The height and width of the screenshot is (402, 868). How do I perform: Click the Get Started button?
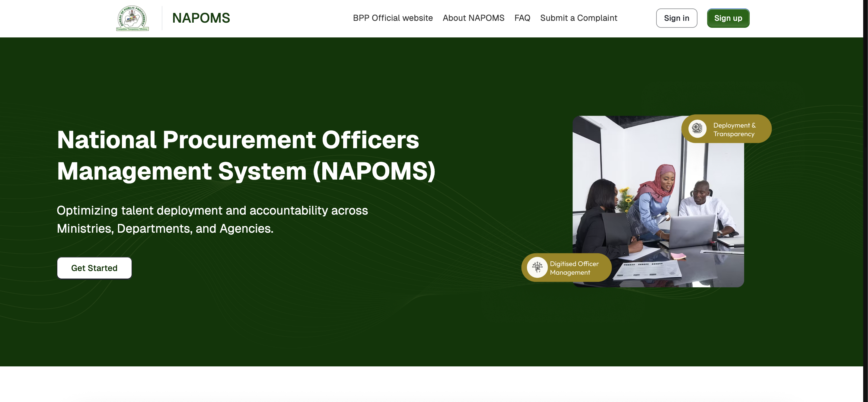(94, 268)
